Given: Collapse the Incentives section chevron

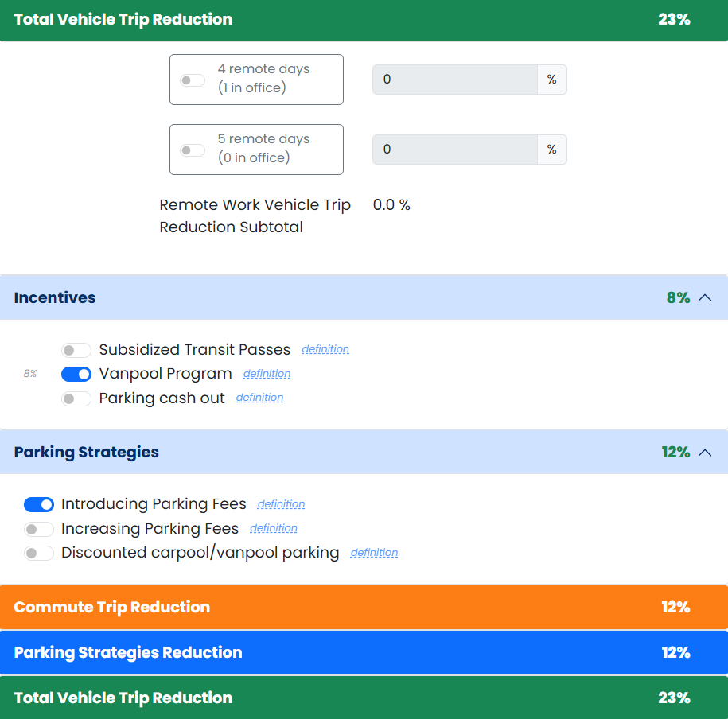Looking at the screenshot, I should pos(704,297).
